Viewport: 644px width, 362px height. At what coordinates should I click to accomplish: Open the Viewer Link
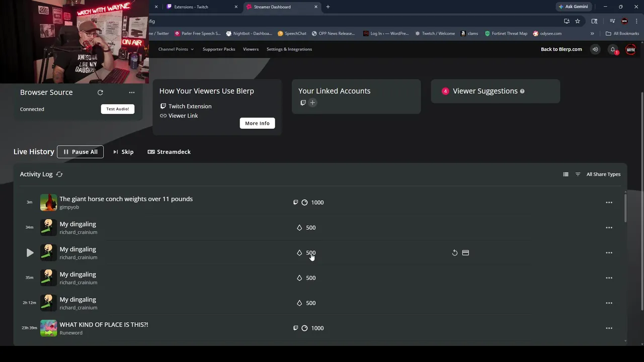tap(179, 116)
